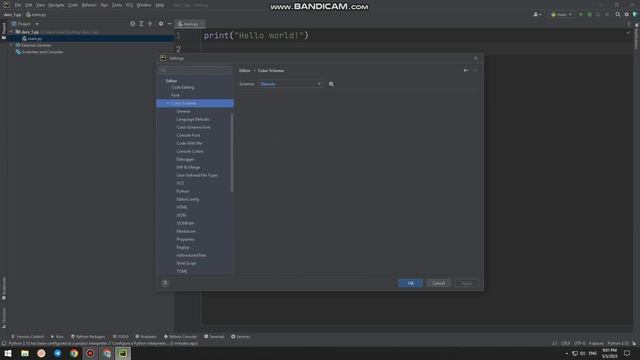
Task: Open User-Defined File Types settings
Action: (x=197, y=175)
